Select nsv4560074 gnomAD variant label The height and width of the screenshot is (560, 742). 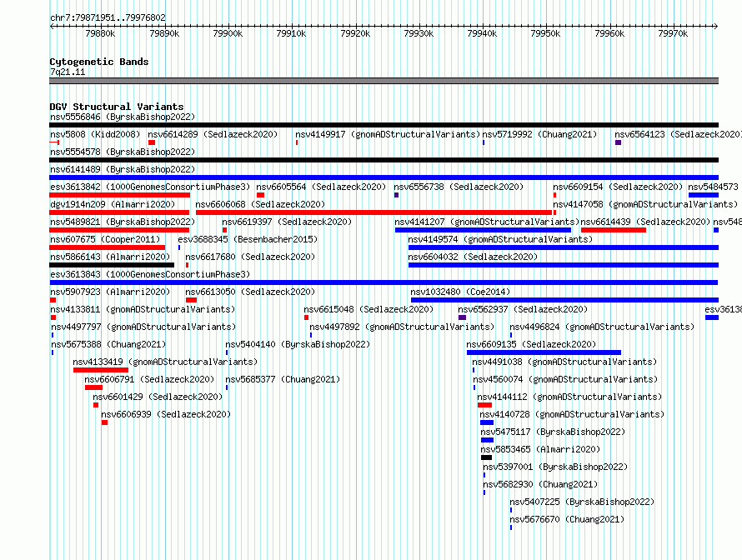click(x=565, y=379)
